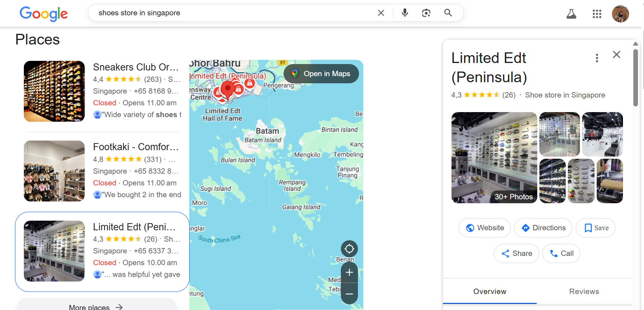The width and height of the screenshot is (644, 310).
Task: Click Open in Maps button
Action: (321, 74)
